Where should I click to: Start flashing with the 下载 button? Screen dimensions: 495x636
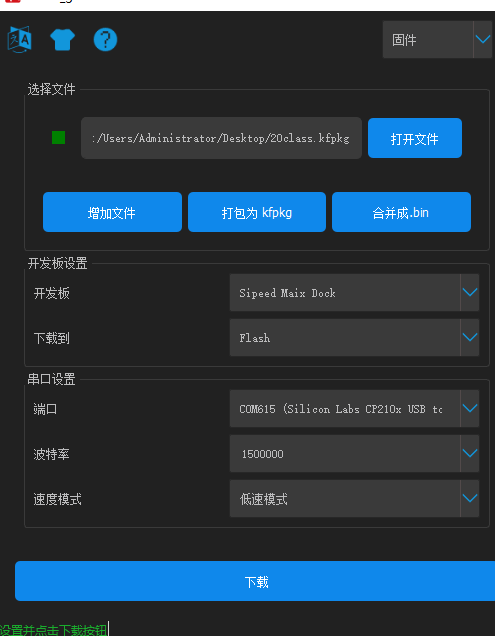click(256, 581)
